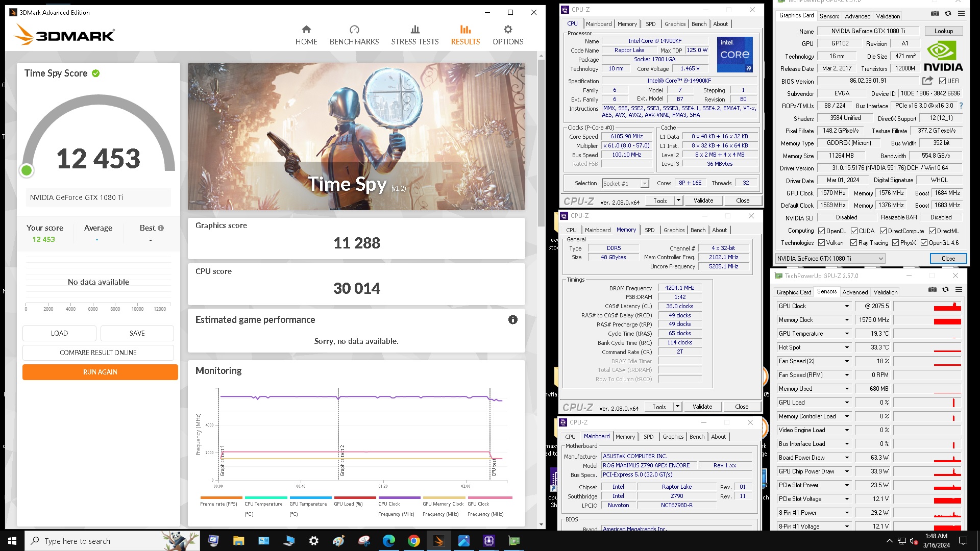This screenshot has width=980, height=551.
Task: Click the Bus Interface question mark icon
Action: (x=961, y=106)
